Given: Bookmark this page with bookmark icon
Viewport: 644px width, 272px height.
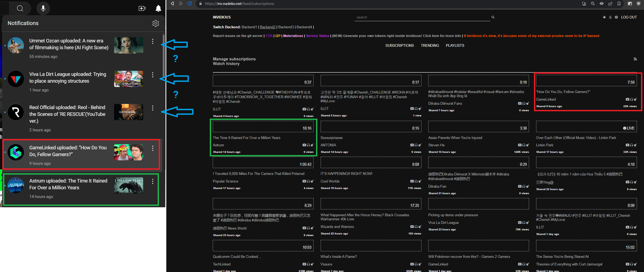Looking at the screenshot, I should click(x=619, y=4).
